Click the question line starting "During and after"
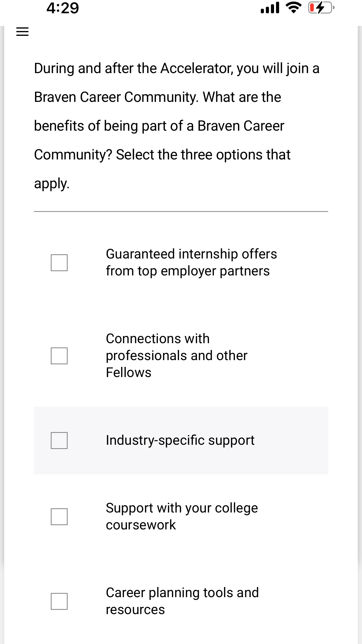The height and width of the screenshot is (644, 362). (176, 69)
